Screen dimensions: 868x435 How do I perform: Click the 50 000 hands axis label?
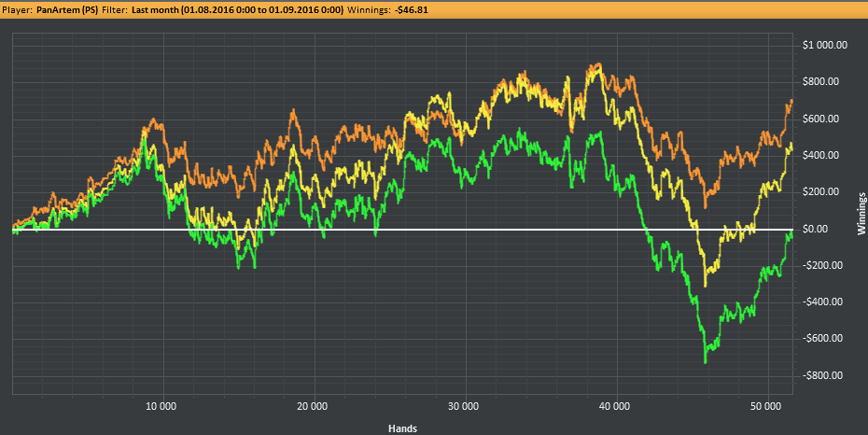click(x=765, y=407)
